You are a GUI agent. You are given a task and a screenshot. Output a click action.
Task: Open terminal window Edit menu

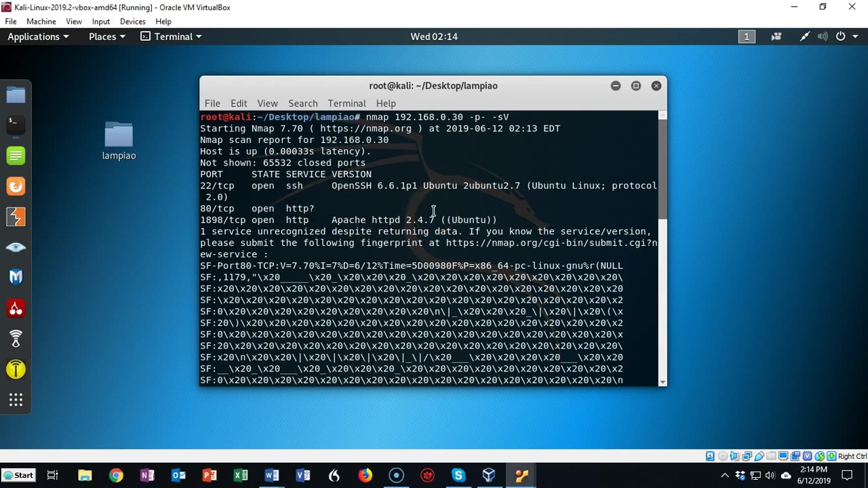(x=239, y=103)
